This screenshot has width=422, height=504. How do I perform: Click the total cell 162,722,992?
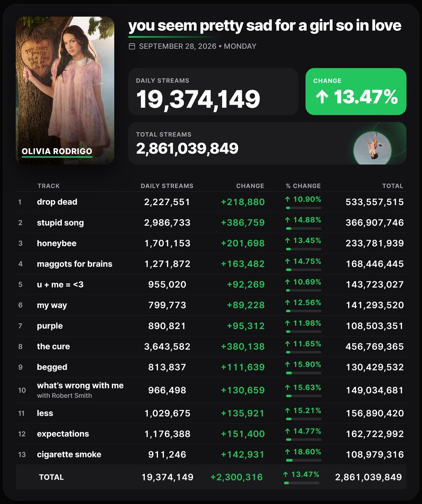point(375,434)
